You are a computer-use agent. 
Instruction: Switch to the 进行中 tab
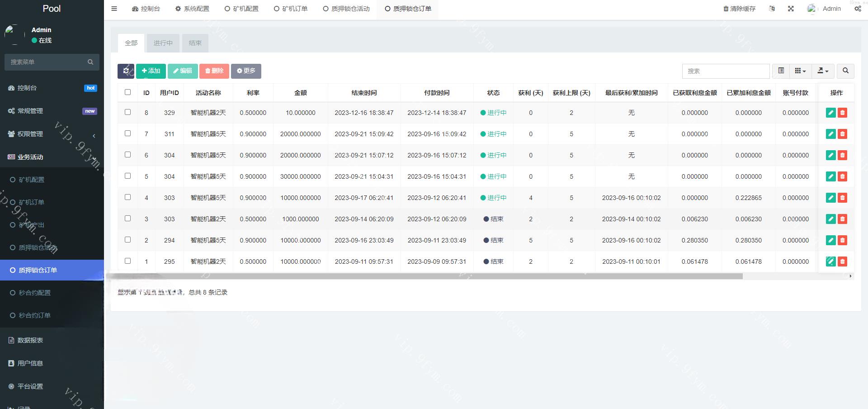click(163, 43)
